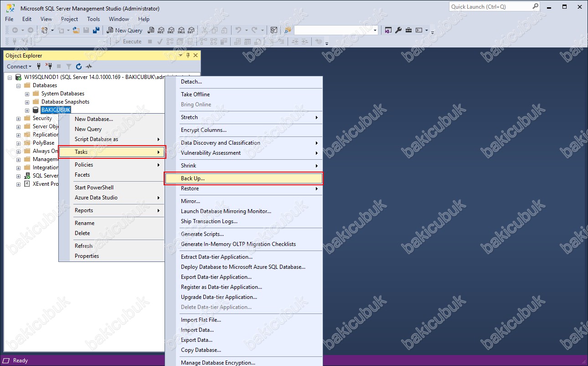The image size is (588, 366).
Task: Select Export Data...
Action: [x=243, y=340]
